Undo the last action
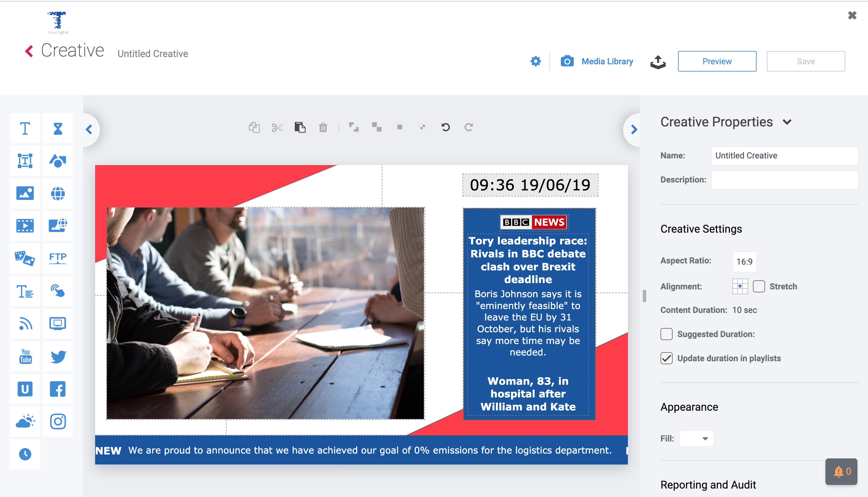Image resolution: width=868 pixels, height=497 pixels. (445, 127)
